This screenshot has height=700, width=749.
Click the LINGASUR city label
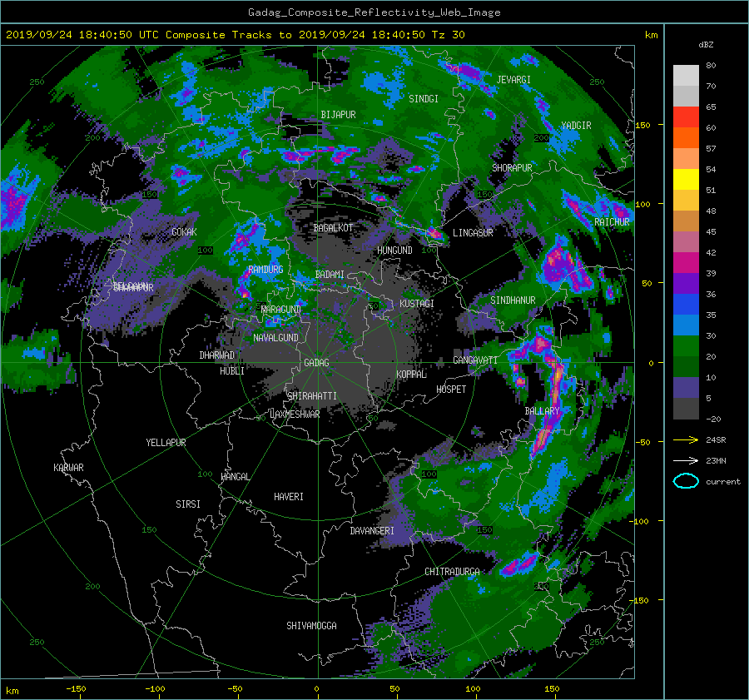[473, 233]
